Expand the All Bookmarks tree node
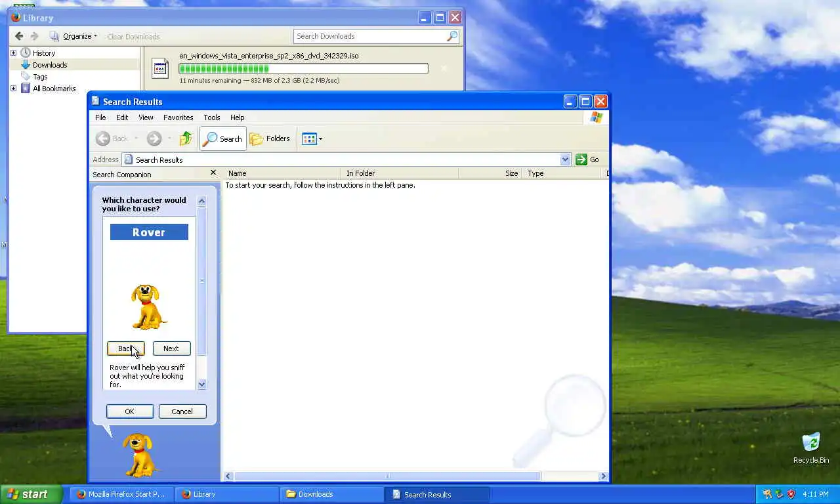 [13, 88]
